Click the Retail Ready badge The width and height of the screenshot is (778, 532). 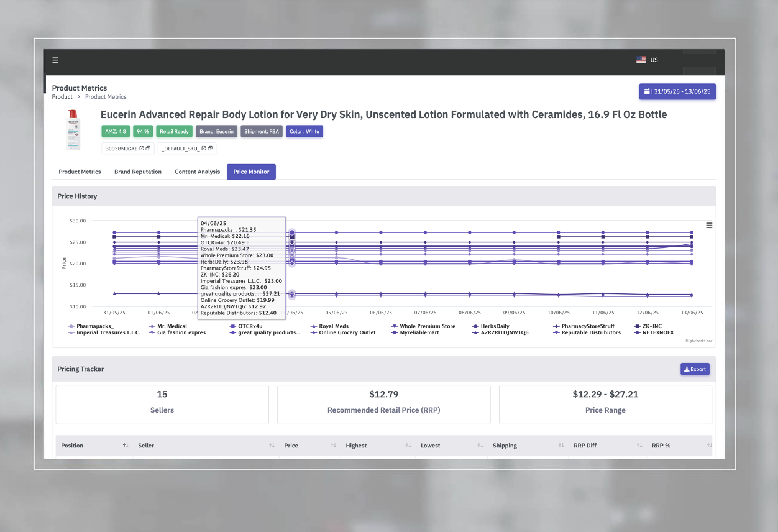tap(174, 131)
